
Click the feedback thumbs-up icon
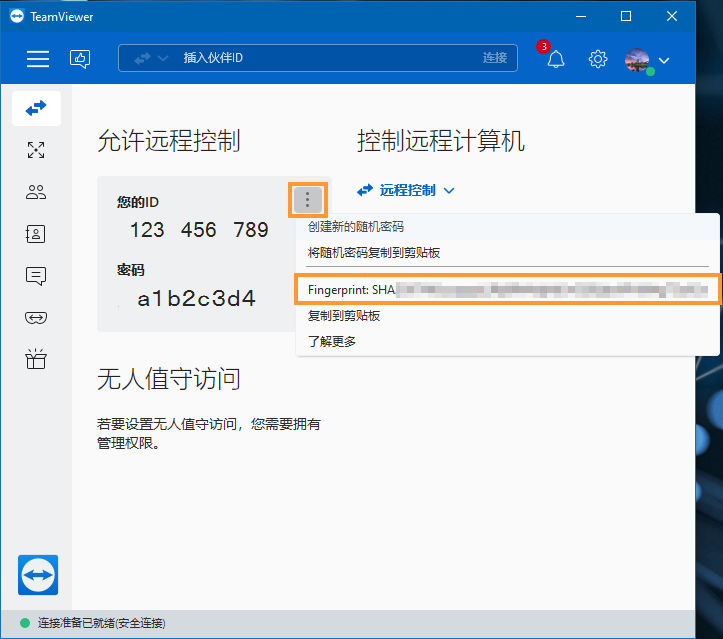pyautogui.click(x=80, y=59)
